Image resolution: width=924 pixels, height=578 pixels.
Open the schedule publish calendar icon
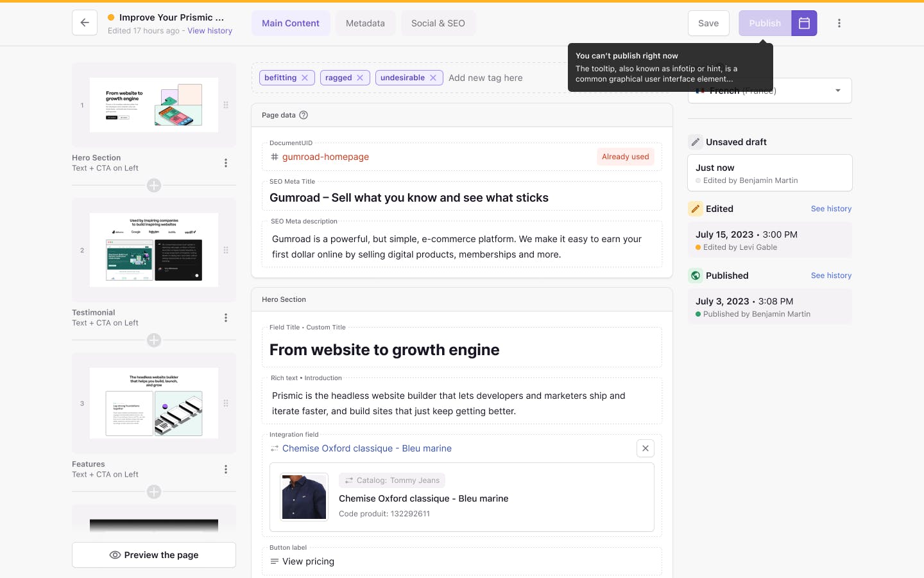tap(804, 23)
